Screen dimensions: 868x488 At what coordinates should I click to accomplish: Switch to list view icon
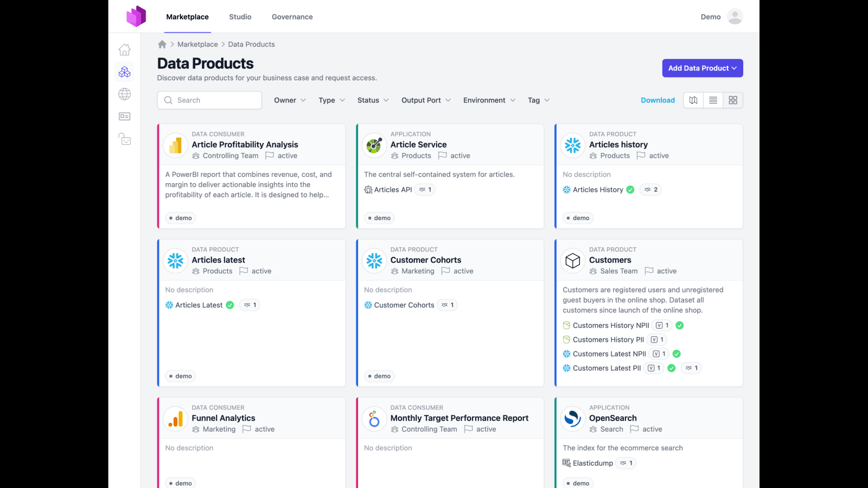[x=713, y=100]
